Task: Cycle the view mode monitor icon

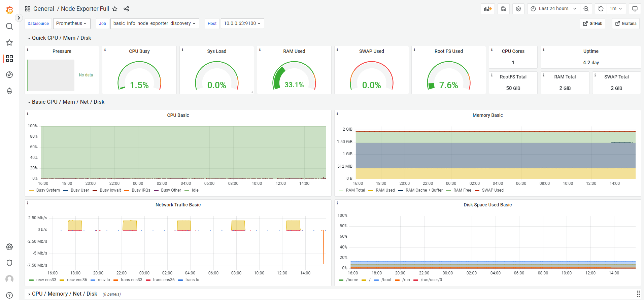Action: (635, 9)
